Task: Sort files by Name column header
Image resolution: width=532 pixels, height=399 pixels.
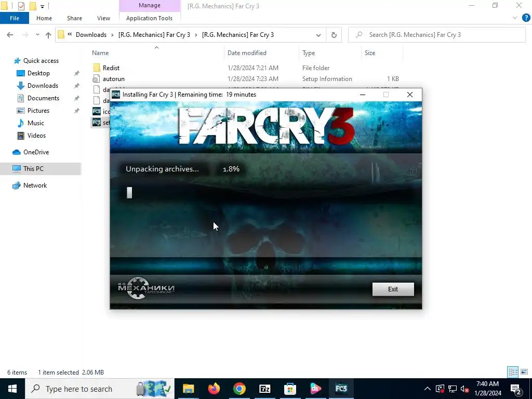Action: click(x=100, y=53)
